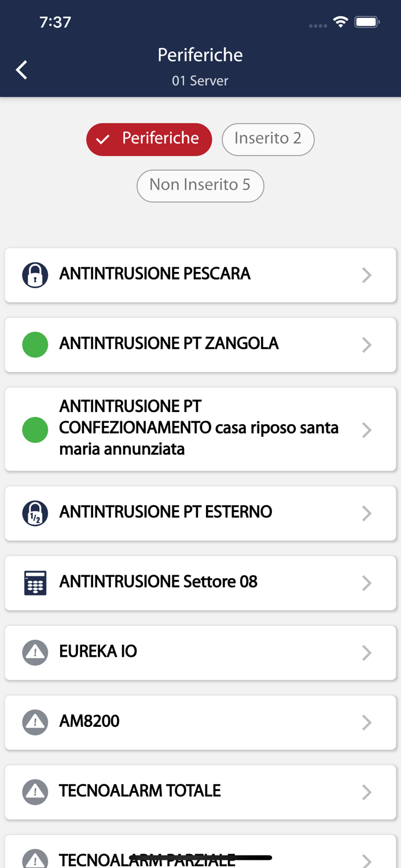Click the green status circle of ANTINTRUSIONE PT ZANGOLA
Screen dimensions: 401x868
35,344
